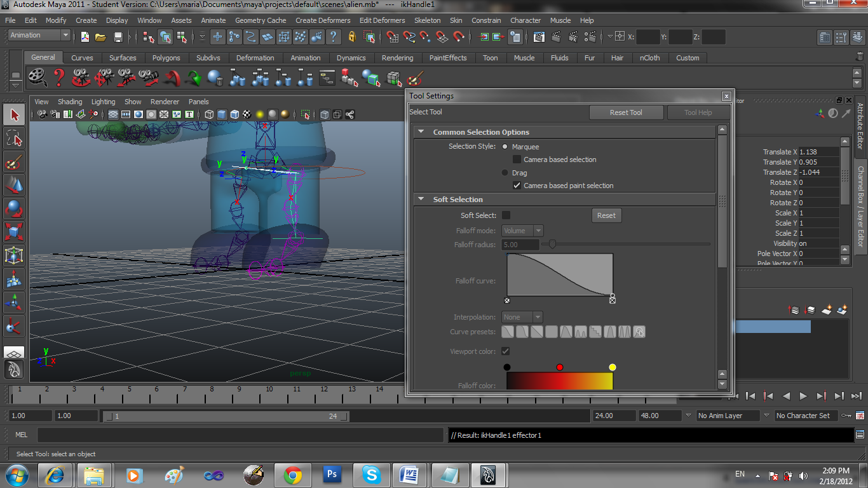Open the No Anim Layer dropdown
This screenshot has height=488, width=868.
[728, 416]
